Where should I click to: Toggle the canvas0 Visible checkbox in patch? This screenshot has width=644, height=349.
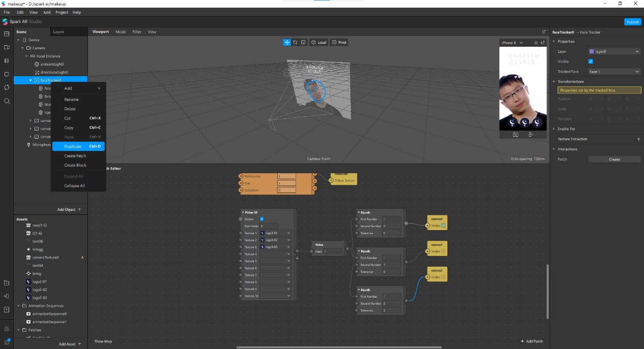443,225
